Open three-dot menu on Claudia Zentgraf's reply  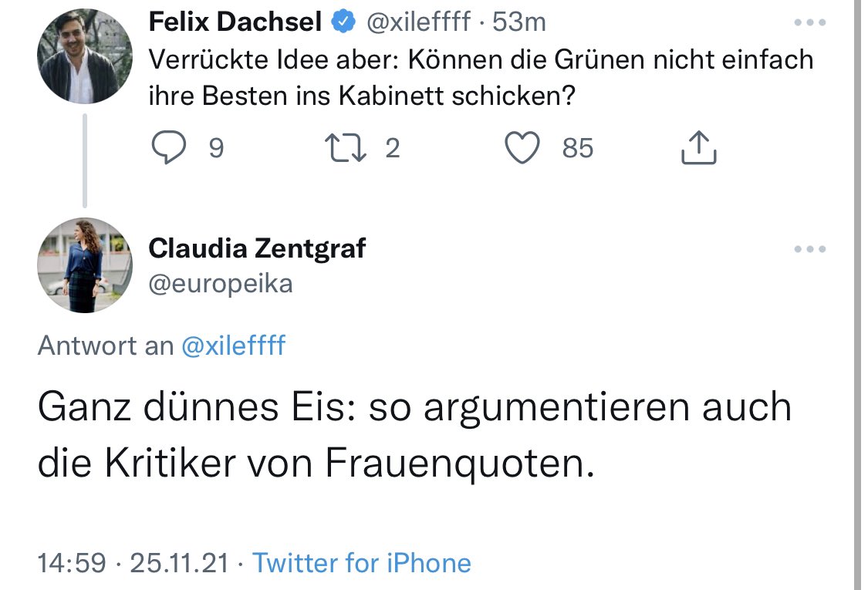(809, 249)
